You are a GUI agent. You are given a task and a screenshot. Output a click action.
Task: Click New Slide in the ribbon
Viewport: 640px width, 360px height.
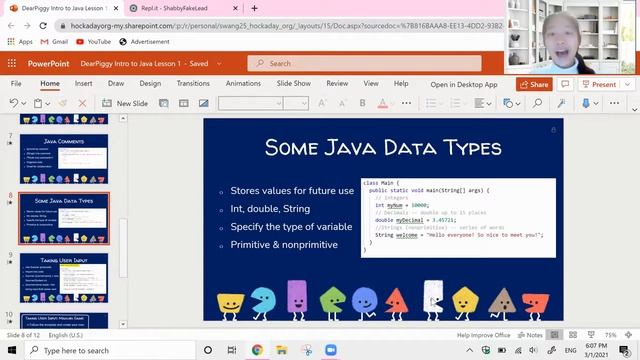pyautogui.click(x=125, y=103)
